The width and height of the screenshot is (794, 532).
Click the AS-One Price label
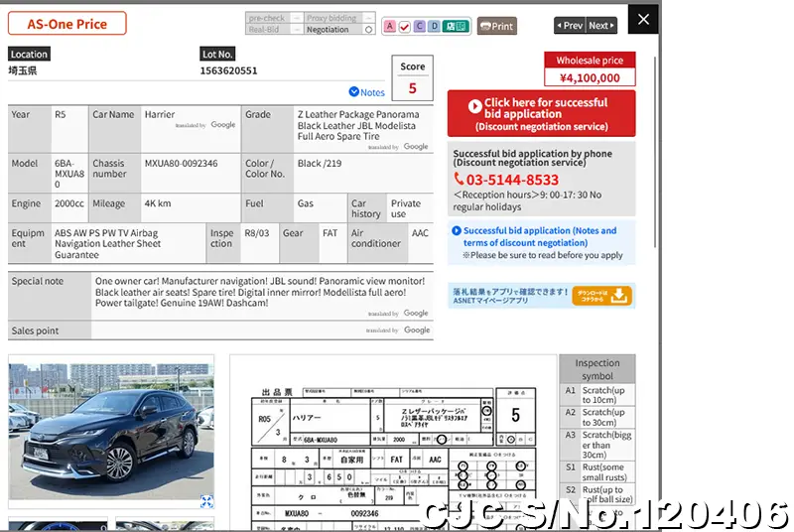click(68, 24)
